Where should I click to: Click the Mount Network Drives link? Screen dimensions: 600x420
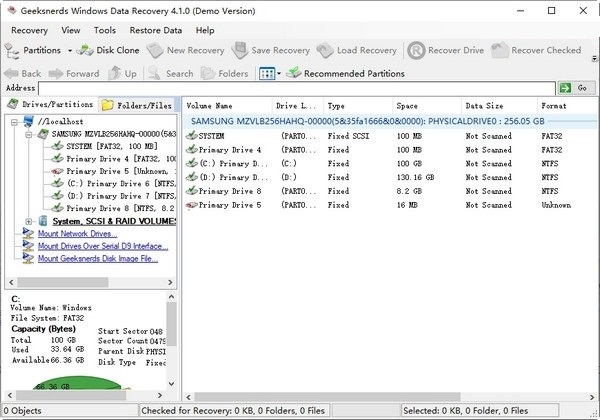coord(84,233)
